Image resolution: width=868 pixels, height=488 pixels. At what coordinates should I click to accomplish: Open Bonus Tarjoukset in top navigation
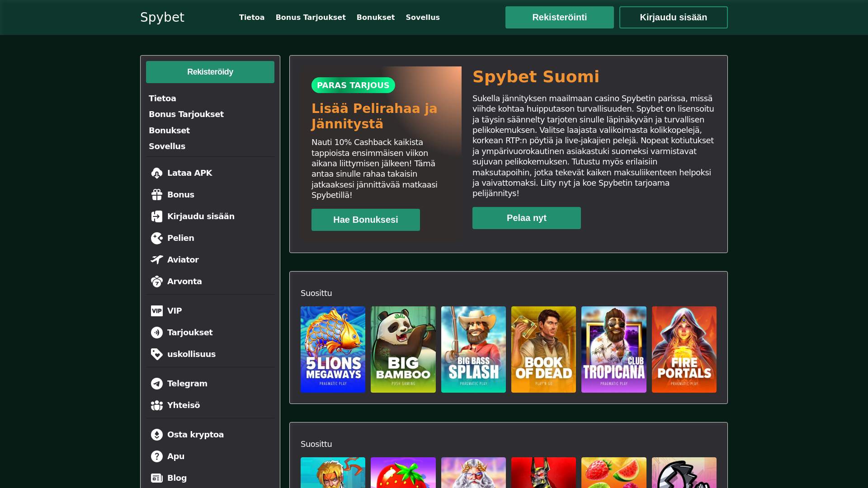pyautogui.click(x=311, y=17)
